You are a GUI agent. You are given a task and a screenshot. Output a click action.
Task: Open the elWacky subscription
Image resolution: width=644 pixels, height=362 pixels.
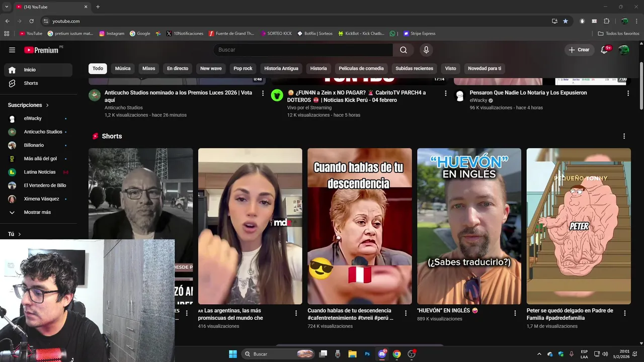point(38,119)
